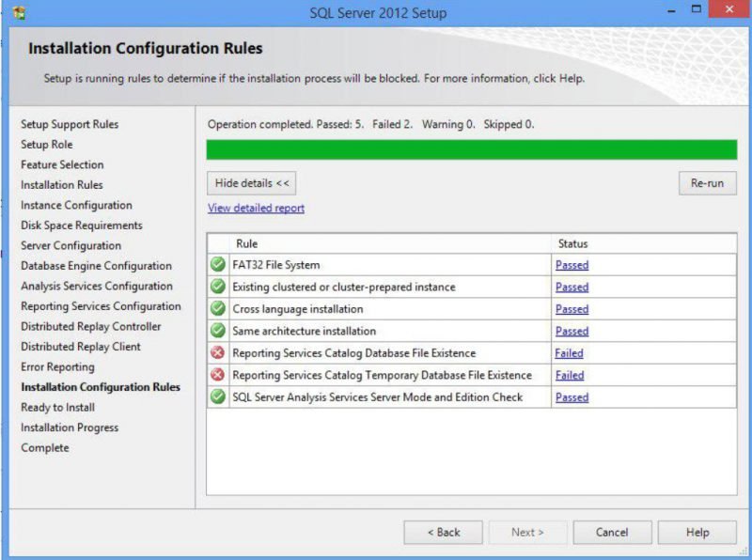
Task: Select Distributed Replay Client step
Action: (81, 346)
